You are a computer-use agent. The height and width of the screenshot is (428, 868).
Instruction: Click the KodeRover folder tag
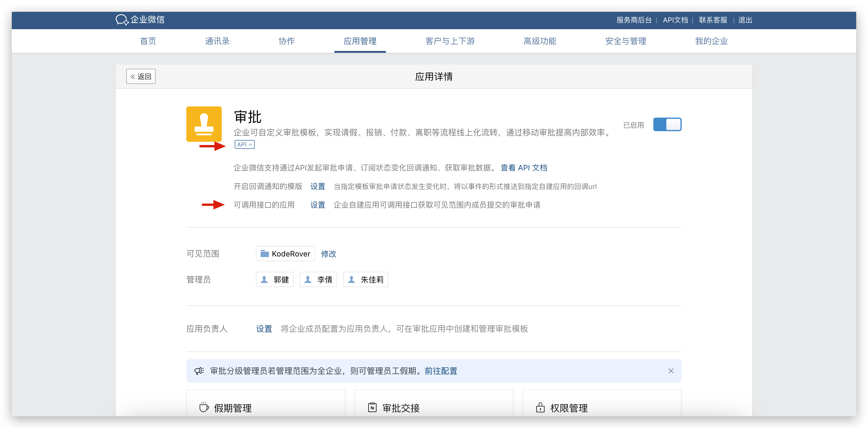coord(285,253)
